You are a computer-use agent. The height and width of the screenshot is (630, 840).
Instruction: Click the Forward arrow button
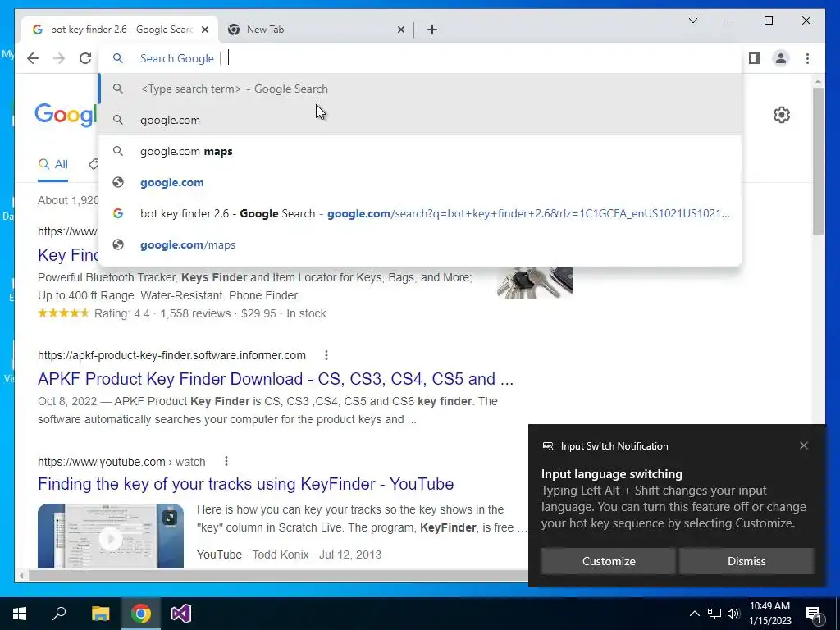coord(59,58)
